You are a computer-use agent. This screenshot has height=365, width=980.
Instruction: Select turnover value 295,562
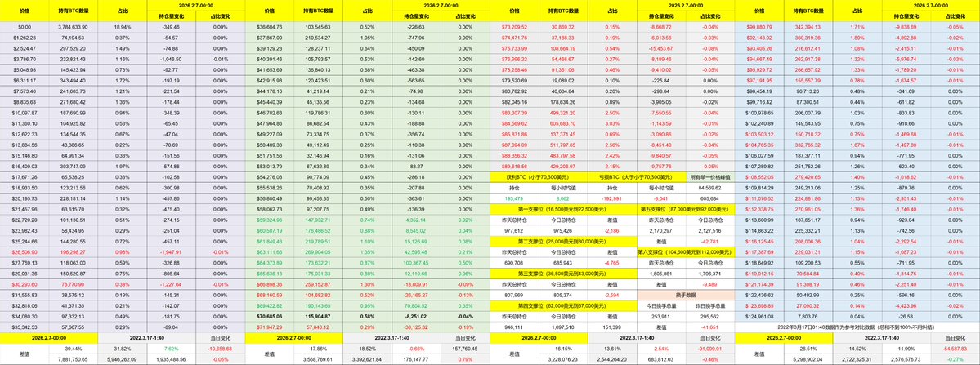tap(710, 317)
